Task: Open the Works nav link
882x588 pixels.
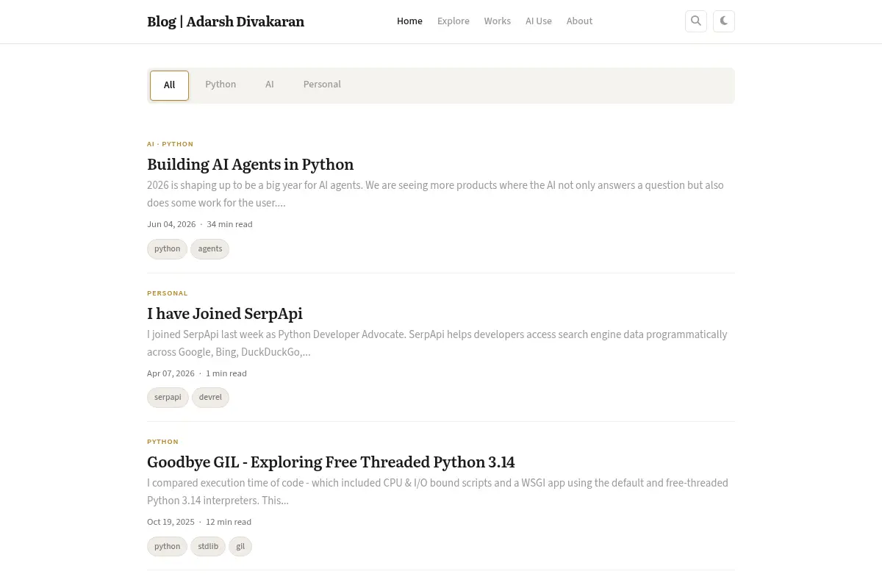Action: (498, 21)
